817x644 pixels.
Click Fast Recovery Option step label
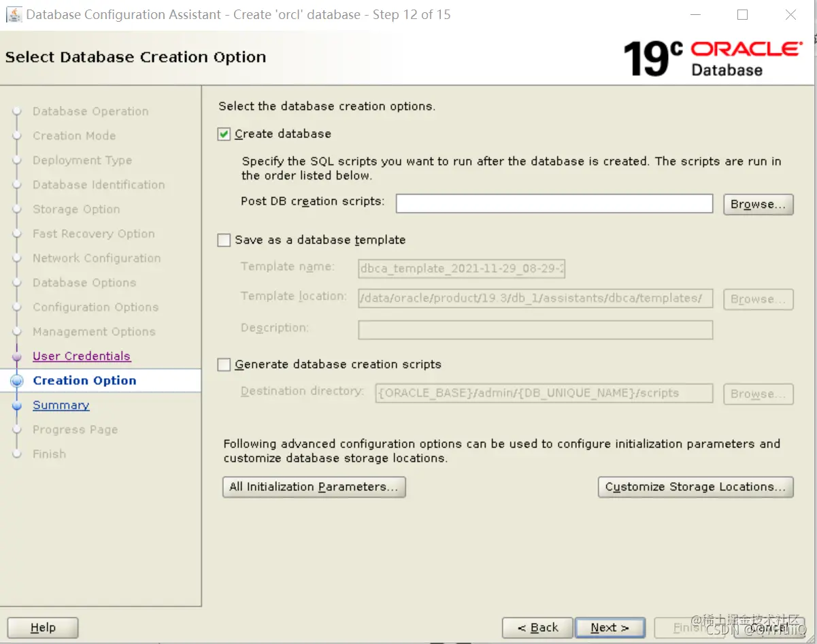94,234
